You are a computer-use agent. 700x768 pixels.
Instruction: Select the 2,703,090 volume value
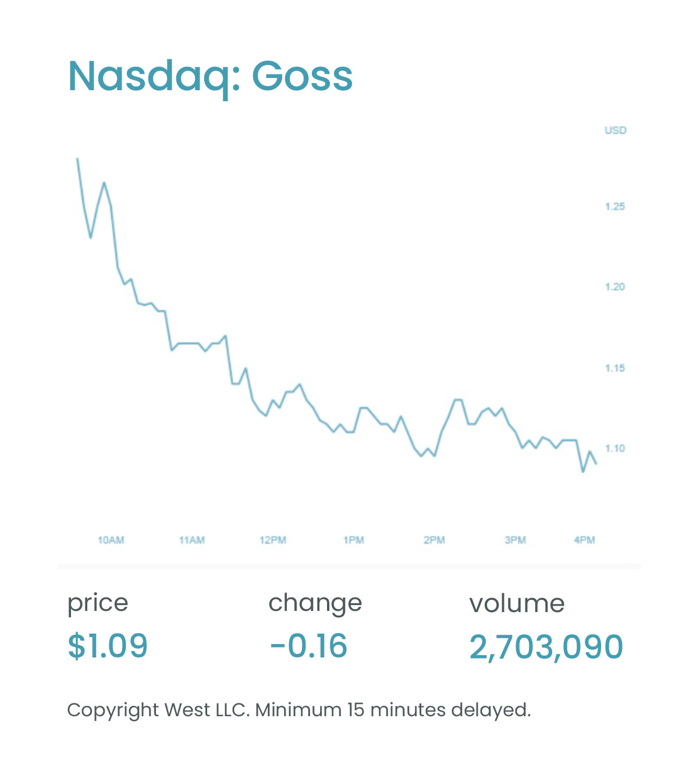point(546,647)
